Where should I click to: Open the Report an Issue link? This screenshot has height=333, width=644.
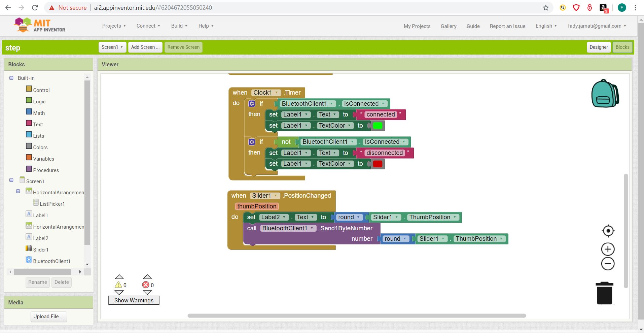coord(507,26)
